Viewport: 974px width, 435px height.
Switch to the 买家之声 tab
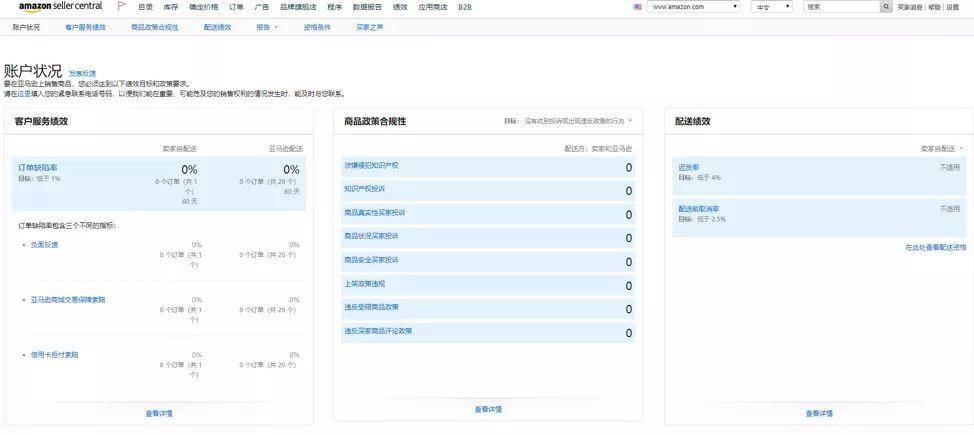370,27
